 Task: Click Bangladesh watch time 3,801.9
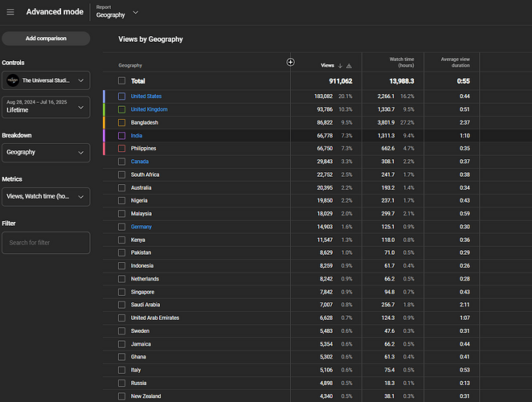386,122
